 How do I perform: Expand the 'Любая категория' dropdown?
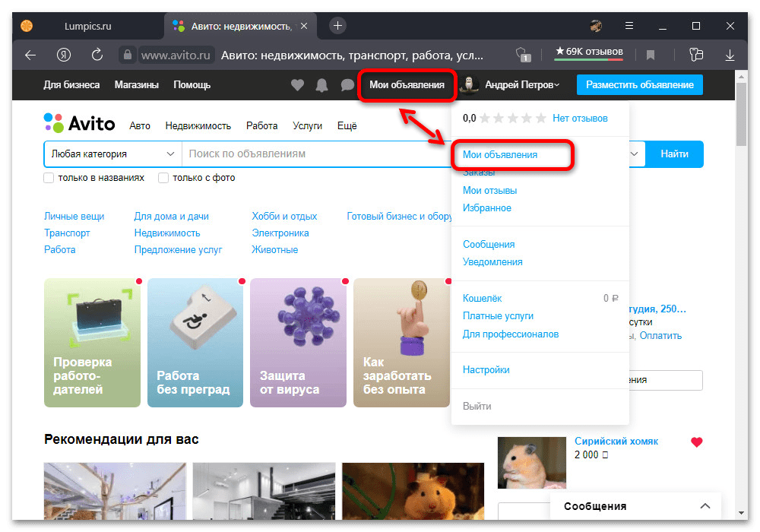tap(112, 154)
